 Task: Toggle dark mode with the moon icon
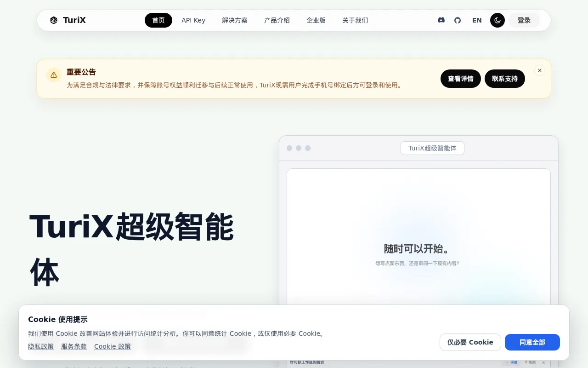tap(498, 20)
